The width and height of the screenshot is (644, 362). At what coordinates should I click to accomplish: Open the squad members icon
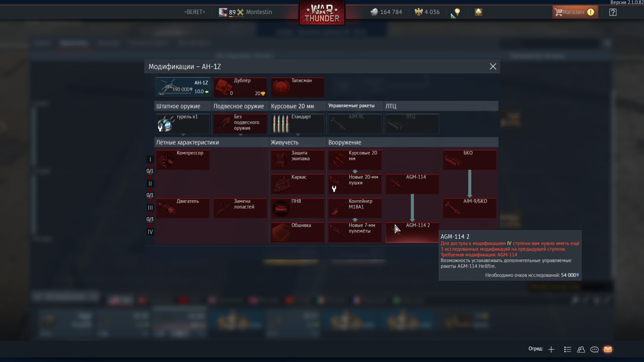[581, 349]
